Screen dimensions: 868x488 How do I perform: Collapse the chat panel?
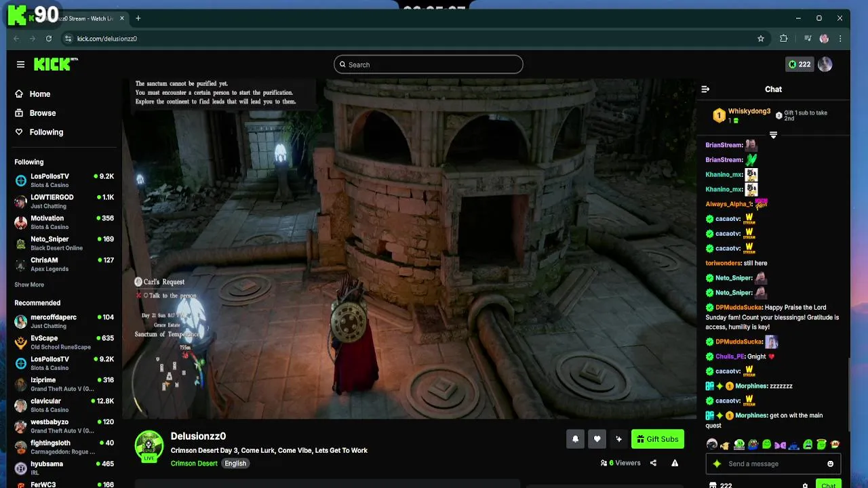coord(705,89)
